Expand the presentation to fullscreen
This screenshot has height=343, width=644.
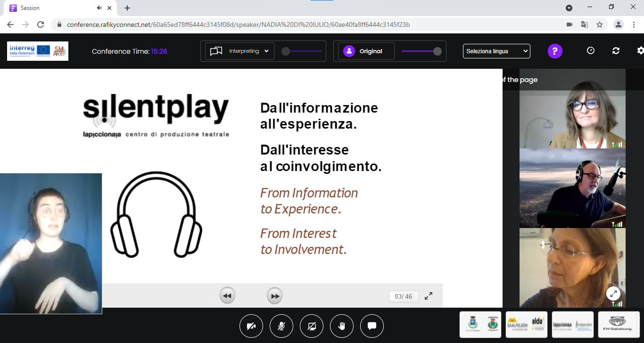pos(429,296)
